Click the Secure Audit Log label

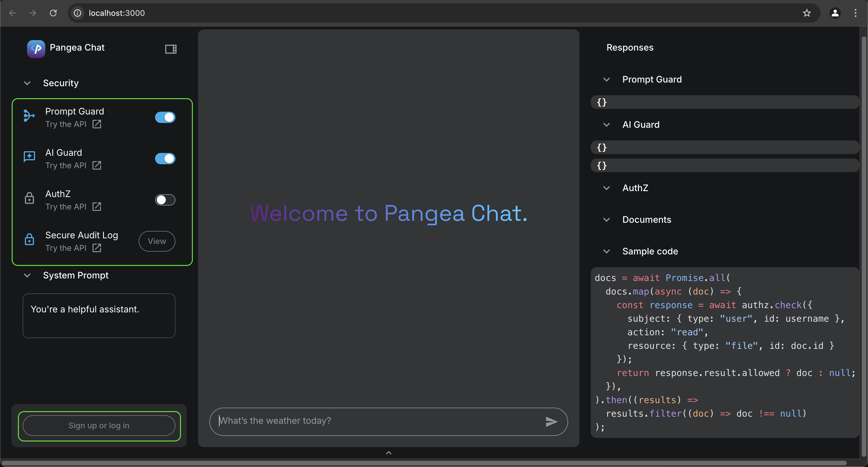coord(81,235)
